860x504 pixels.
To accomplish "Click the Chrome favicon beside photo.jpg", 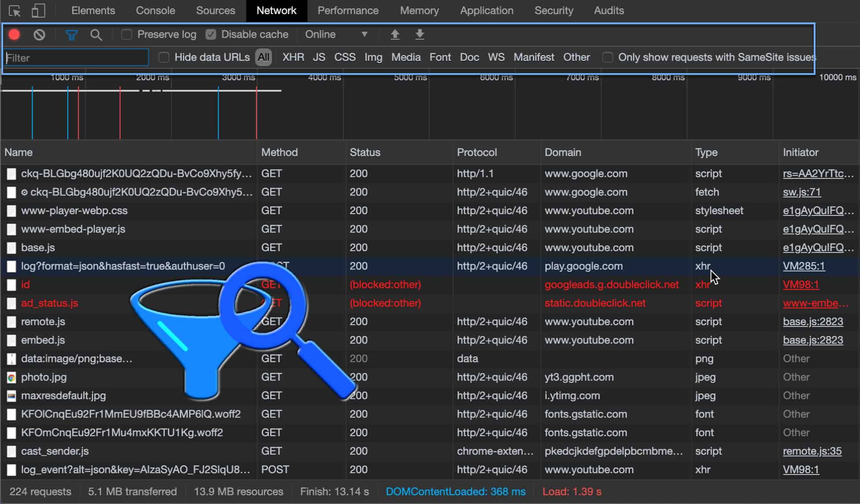I will pyautogui.click(x=11, y=377).
